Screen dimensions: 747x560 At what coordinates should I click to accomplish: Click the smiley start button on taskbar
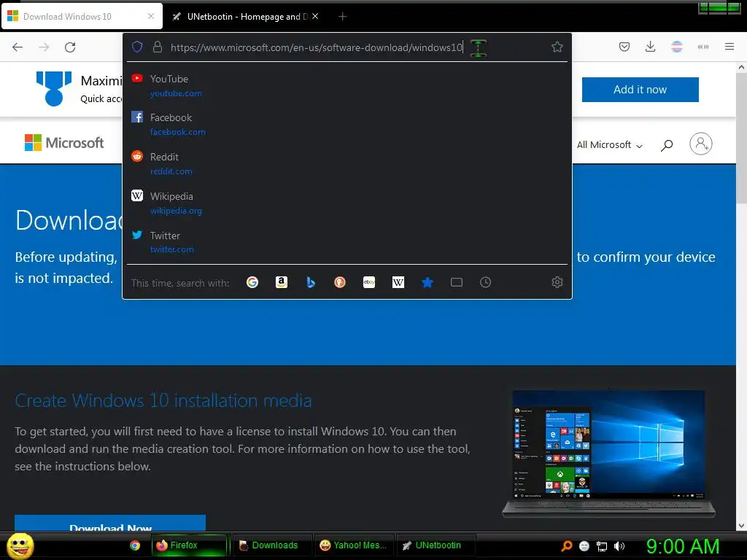pos(20,545)
